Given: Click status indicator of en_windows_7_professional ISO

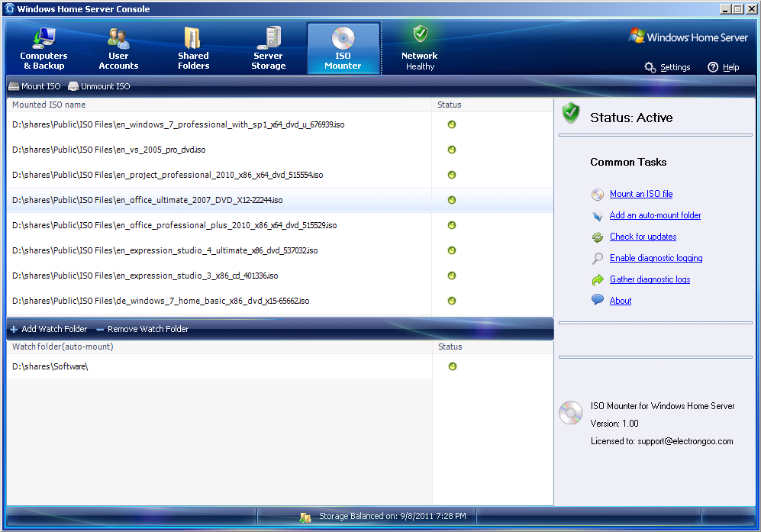Looking at the screenshot, I should (x=452, y=124).
